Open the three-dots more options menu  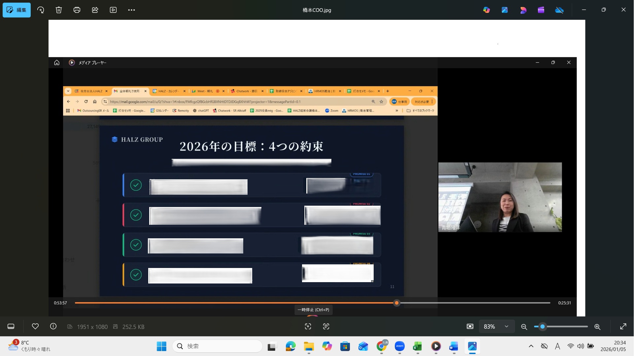pyautogui.click(x=131, y=10)
